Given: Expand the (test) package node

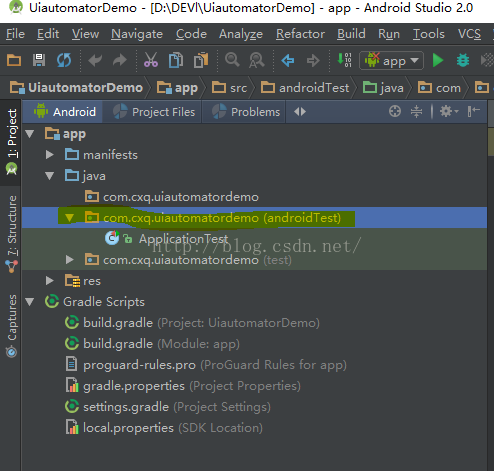Looking at the screenshot, I should coord(69,260).
